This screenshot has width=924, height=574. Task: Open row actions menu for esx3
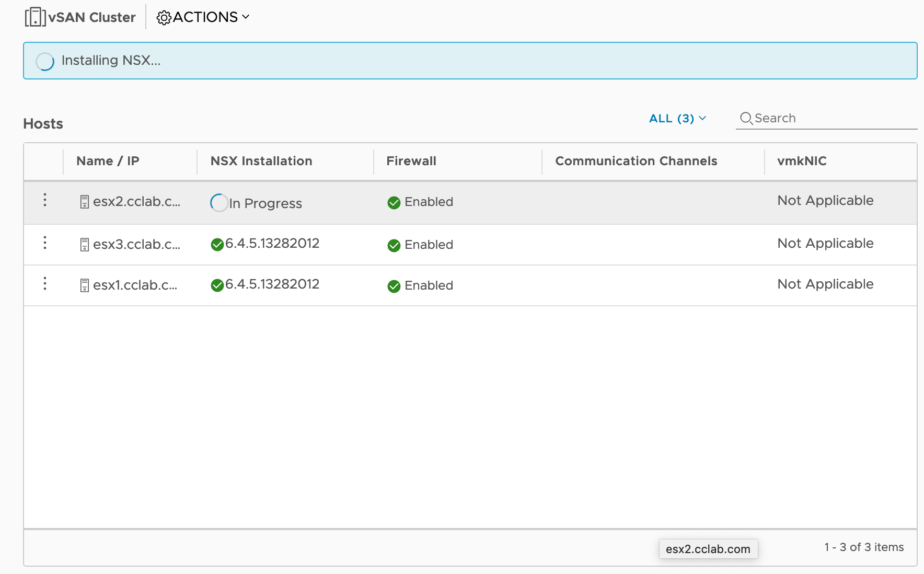coord(45,243)
